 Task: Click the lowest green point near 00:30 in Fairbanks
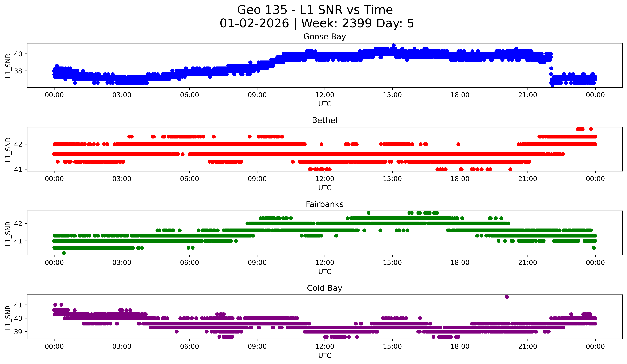point(64,253)
